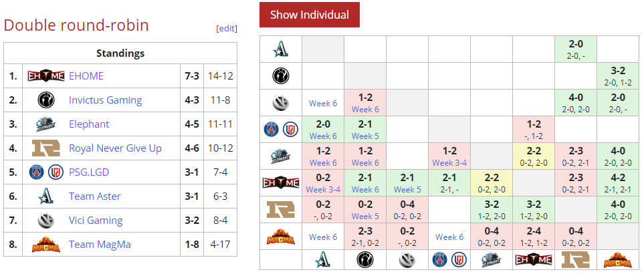Open the Invictus Gaming team link

[x=106, y=100]
